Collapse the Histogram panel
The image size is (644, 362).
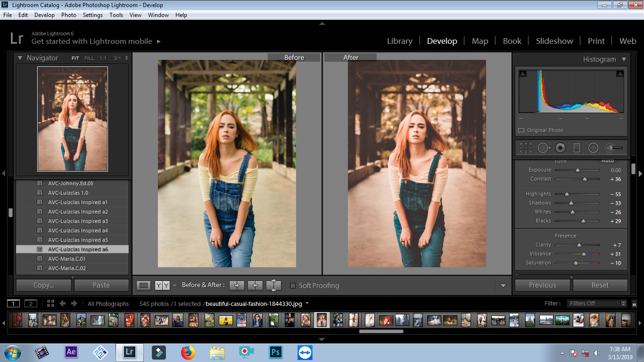[x=624, y=59]
